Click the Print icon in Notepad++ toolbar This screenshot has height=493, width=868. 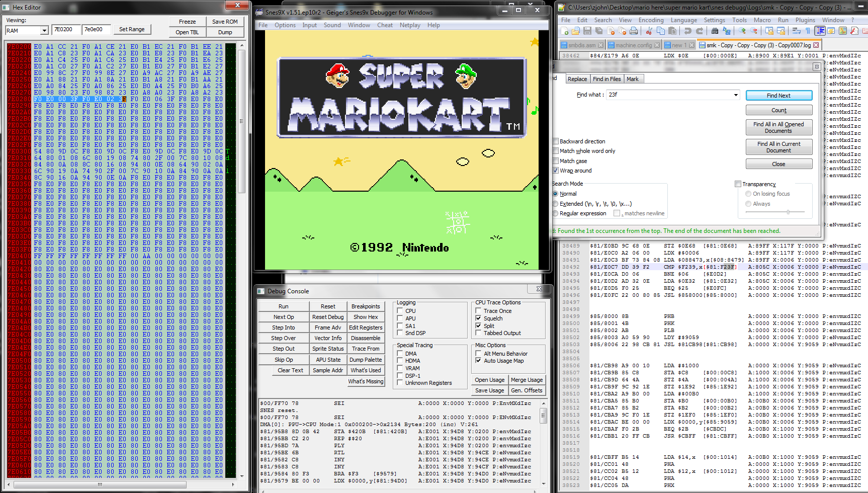click(634, 31)
